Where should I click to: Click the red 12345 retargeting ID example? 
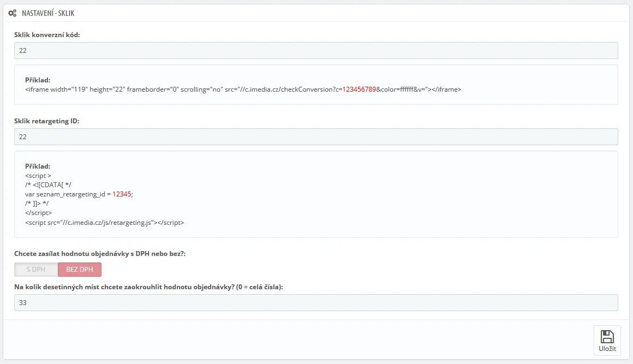click(x=122, y=194)
